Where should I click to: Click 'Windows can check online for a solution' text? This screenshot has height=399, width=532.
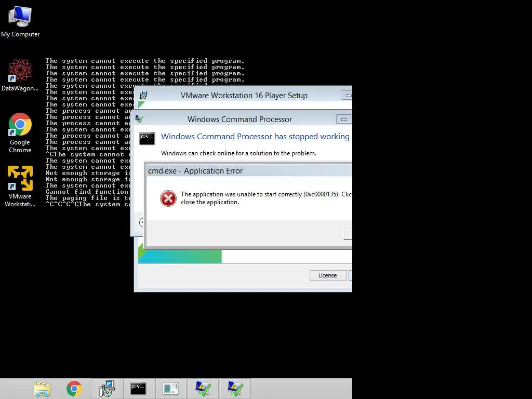[x=238, y=153]
